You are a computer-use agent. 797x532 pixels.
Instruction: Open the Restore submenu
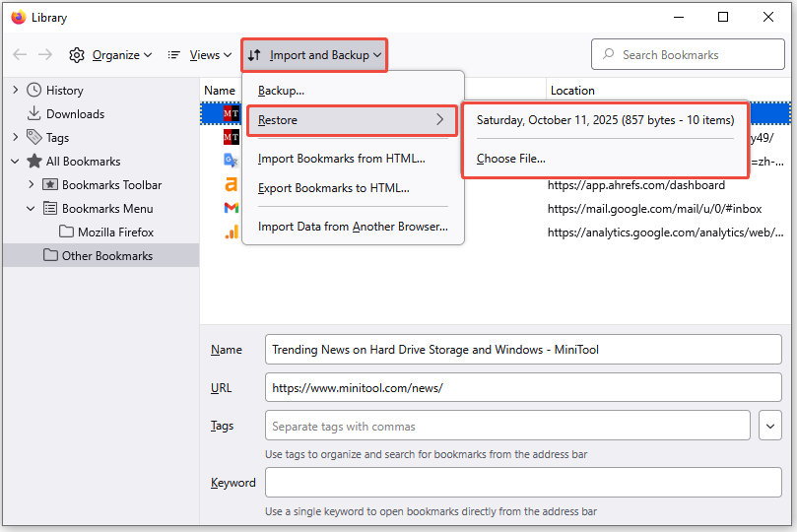352,120
